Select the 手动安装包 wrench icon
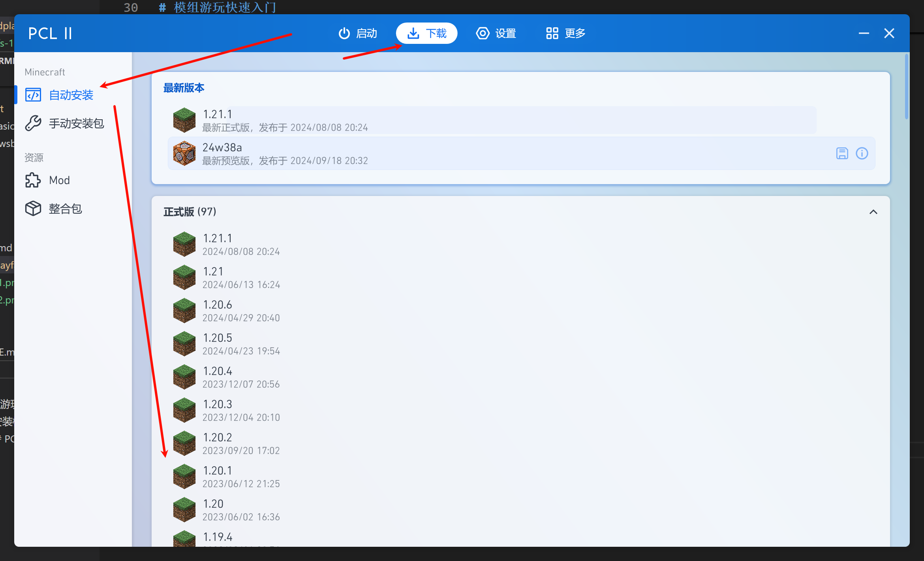This screenshot has height=561, width=924. pos(33,123)
